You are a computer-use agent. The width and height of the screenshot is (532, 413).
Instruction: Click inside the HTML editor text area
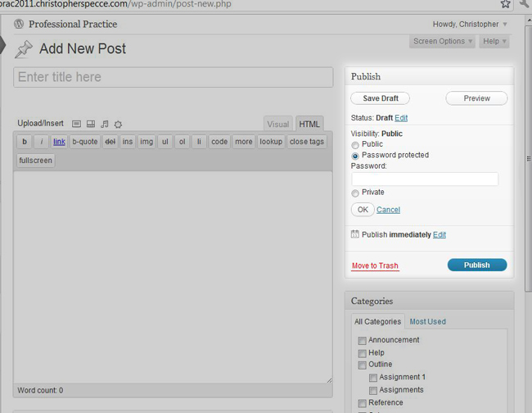click(173, 278)
